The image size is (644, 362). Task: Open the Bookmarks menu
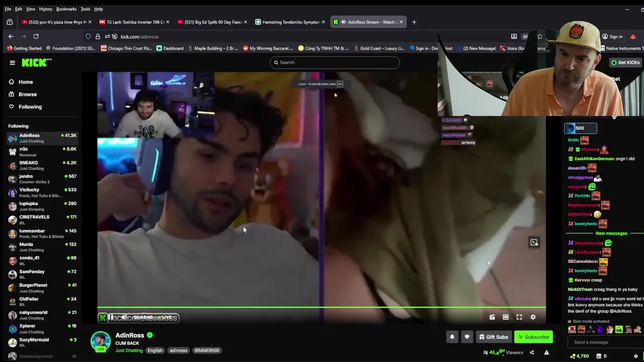point(66,9)
